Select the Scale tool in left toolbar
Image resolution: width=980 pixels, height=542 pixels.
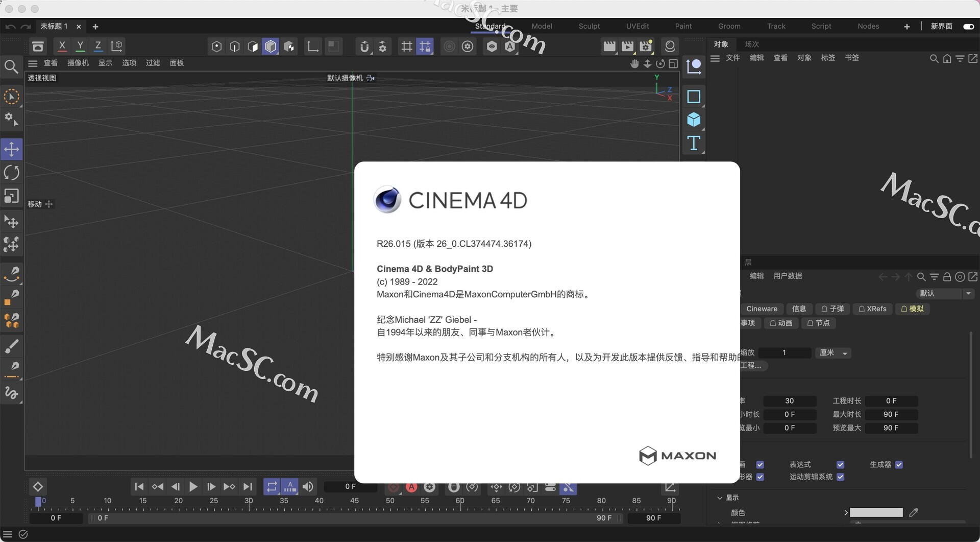tap(11, 196)
